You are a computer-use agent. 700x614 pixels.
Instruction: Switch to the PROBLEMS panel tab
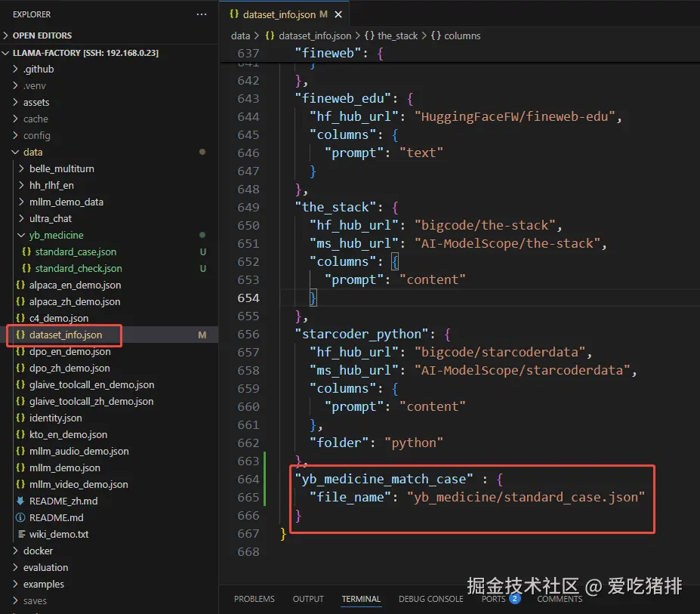click(x=254, y=599)
